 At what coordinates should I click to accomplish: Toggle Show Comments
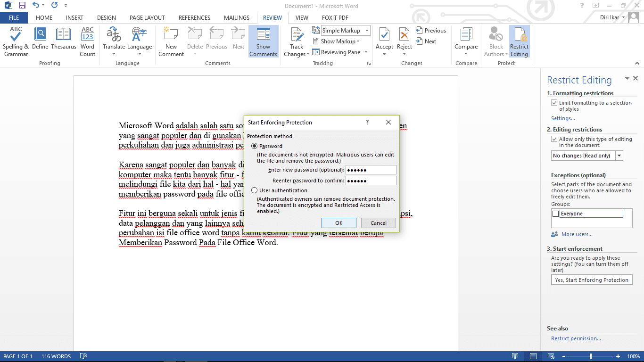(264, 41)
